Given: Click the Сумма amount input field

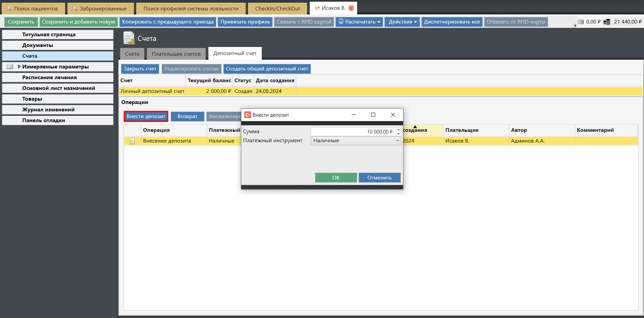Looking at the screenshot, I should (x=352, y=131).
